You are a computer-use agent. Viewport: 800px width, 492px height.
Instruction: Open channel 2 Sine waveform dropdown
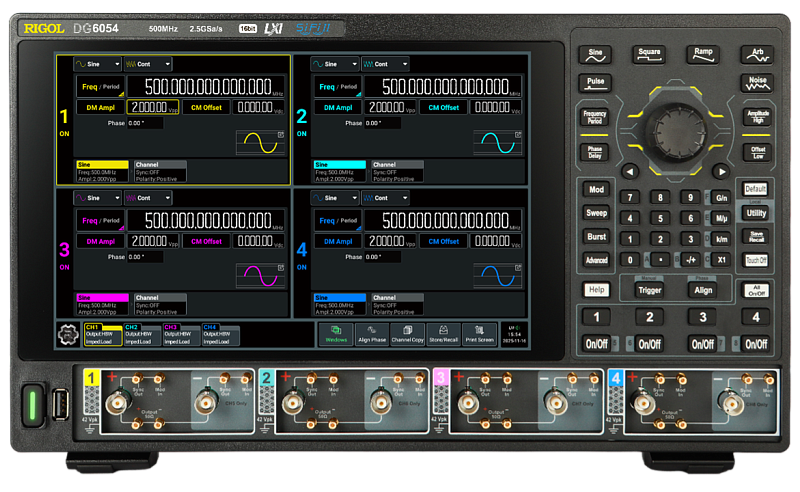tap(335, 64)
